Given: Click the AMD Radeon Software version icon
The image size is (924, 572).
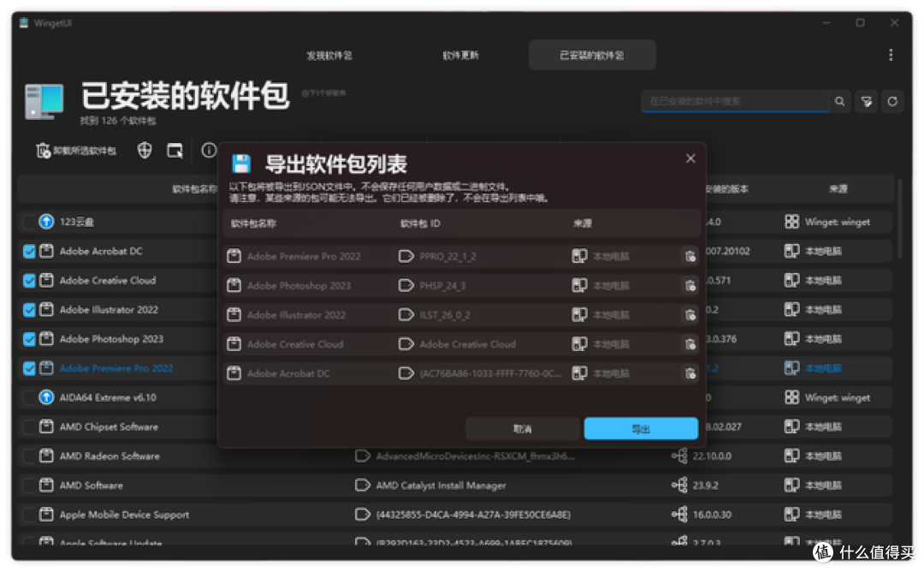Looking at the screenshot, I should [679, 456].
